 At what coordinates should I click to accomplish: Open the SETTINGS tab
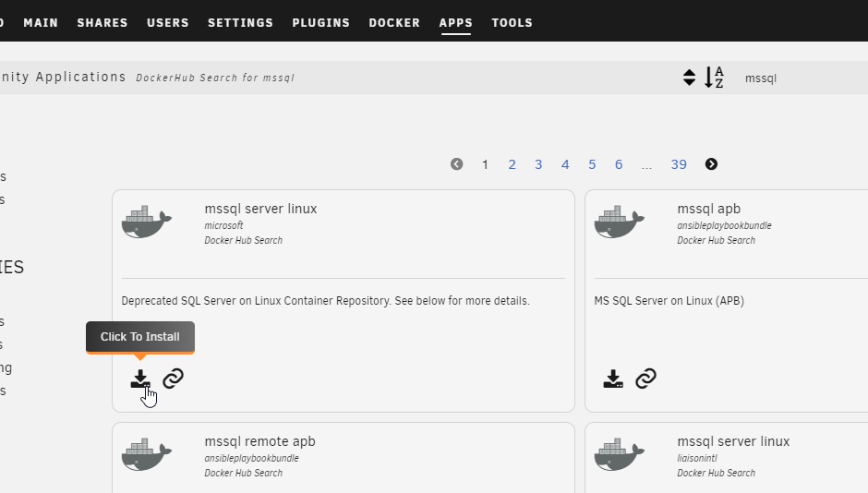240,23
